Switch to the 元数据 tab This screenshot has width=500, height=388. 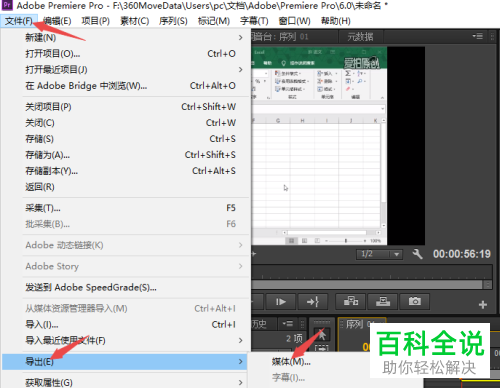[360, 37]
